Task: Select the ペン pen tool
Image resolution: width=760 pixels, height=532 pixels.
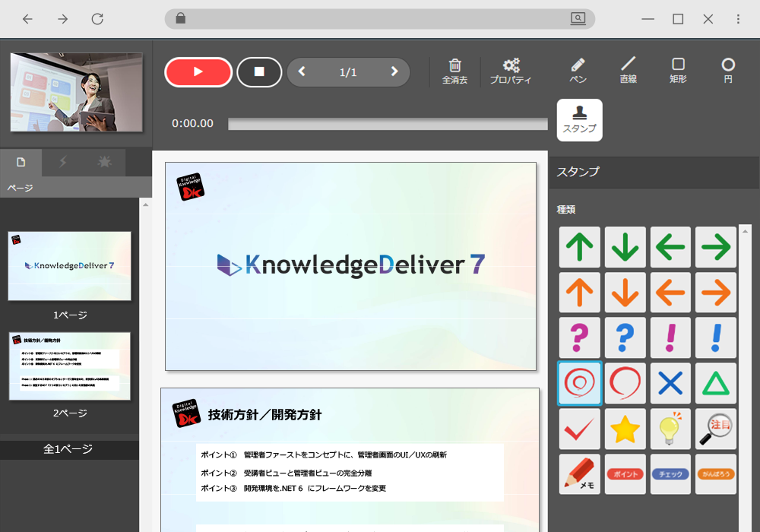Action: 578,71
